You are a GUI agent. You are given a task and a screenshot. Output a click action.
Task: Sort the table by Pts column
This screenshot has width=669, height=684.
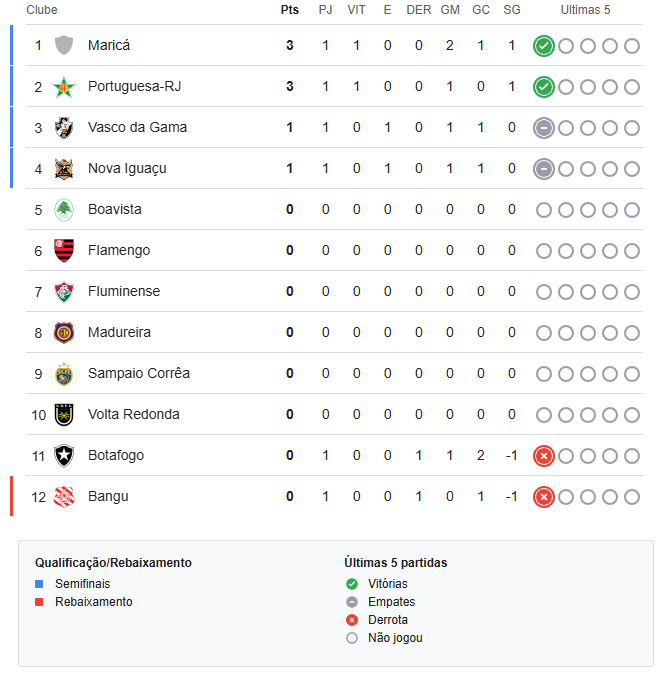click(x=290, y=10)
